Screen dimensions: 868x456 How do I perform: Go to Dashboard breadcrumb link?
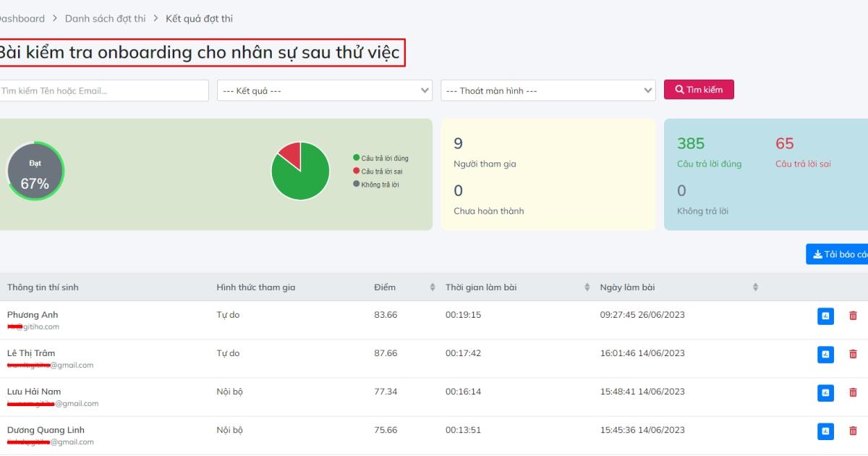[22, 18]
